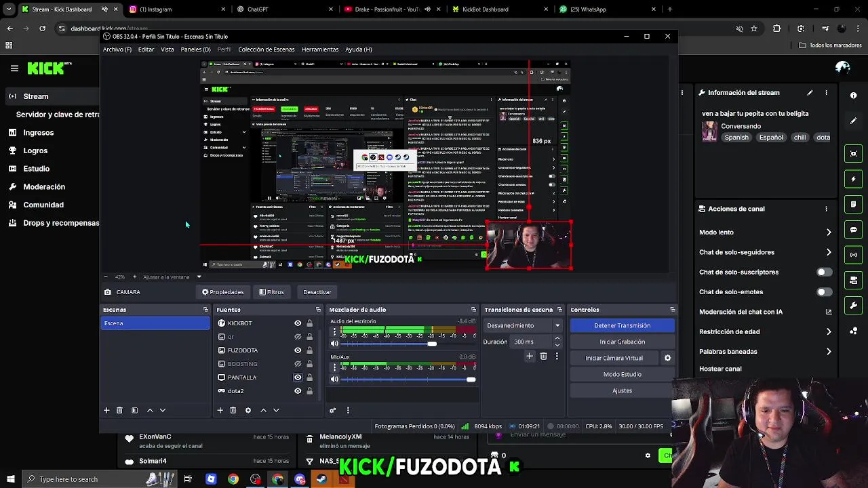The image size is (868, 488).
Task: Open the chat bubble widget in Kick sidebar
Action: click(x=854, y=229)
